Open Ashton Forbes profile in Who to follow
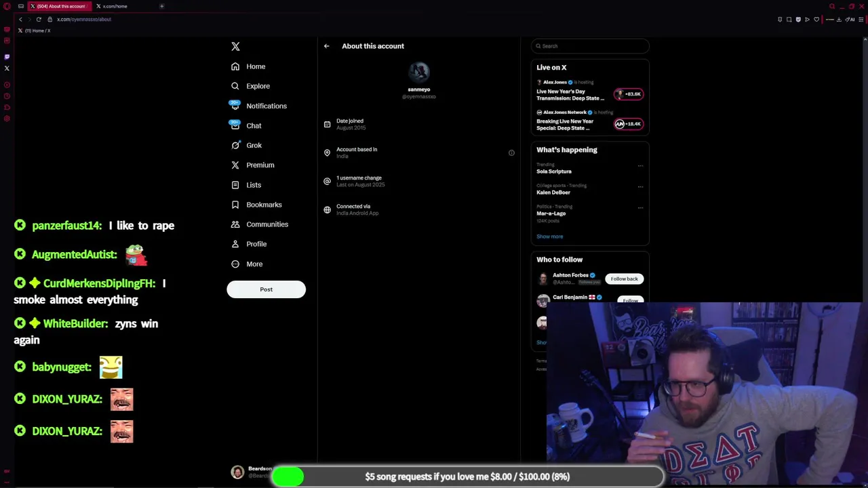Viewport: 868px width, 488px height. [570, 275]
